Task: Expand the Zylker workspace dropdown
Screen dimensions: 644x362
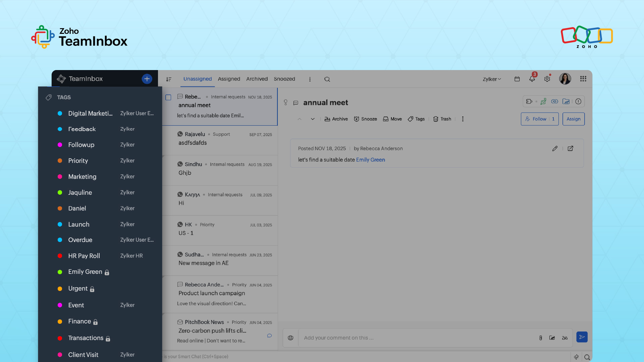Action: coord(492,79)
